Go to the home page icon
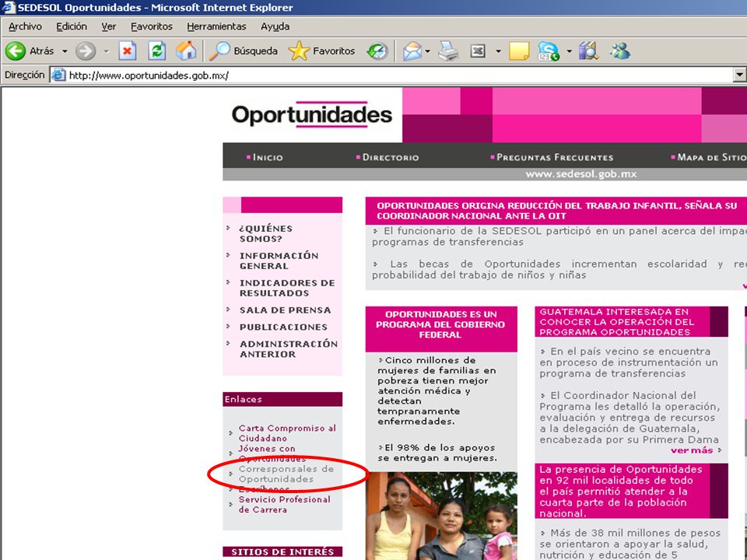The width and height of the screenshot is (747, 560). (x=186, y=51)
